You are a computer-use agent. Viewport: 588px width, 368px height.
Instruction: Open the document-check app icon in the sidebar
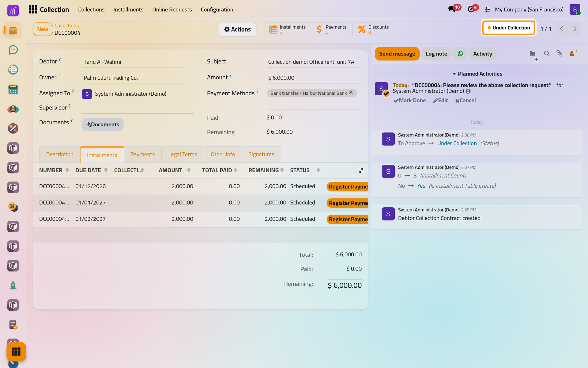13,325
